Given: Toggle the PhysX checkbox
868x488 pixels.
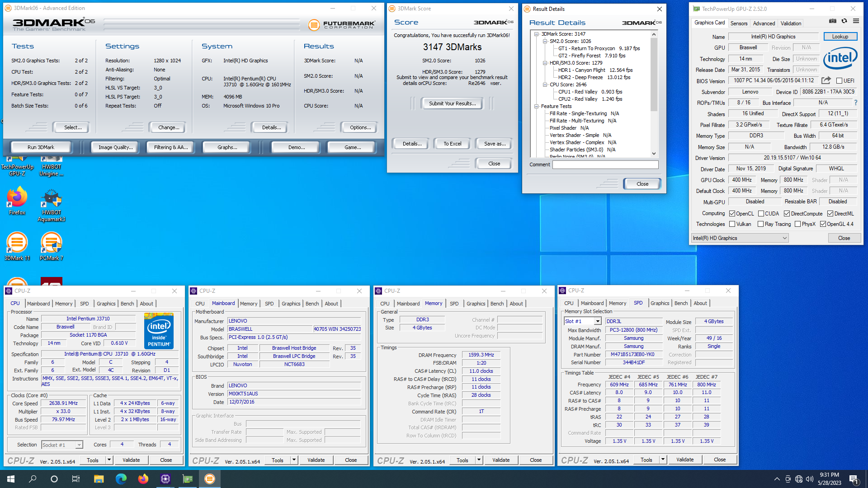Looking at the screenshot, I should [797, 224].
